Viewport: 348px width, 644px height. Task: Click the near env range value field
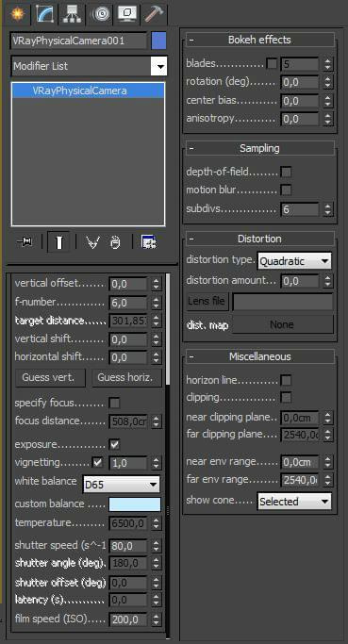pyautogui.click(x=300, y=462)
